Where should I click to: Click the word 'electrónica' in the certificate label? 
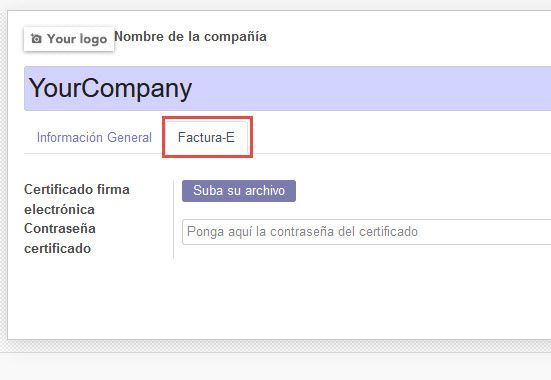coord(59,210)
